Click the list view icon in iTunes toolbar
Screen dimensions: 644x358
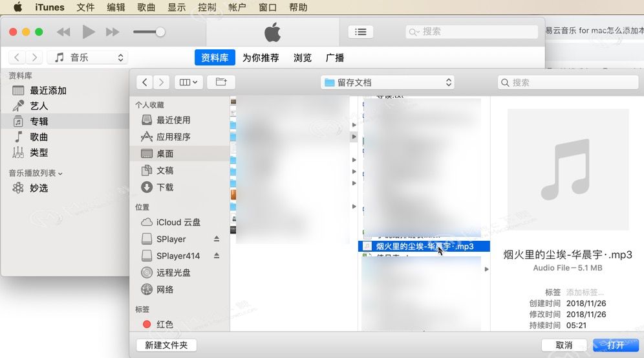tap(361, 32)
